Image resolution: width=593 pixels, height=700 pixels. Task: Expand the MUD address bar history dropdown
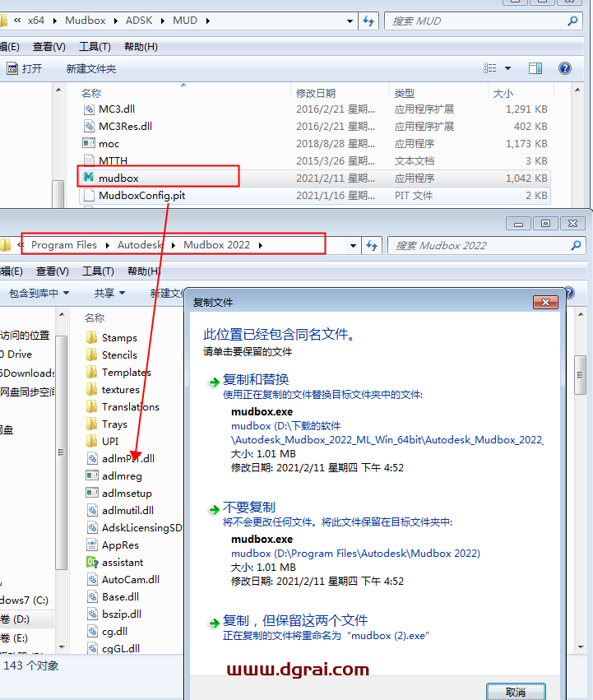(x=350, y=21)
